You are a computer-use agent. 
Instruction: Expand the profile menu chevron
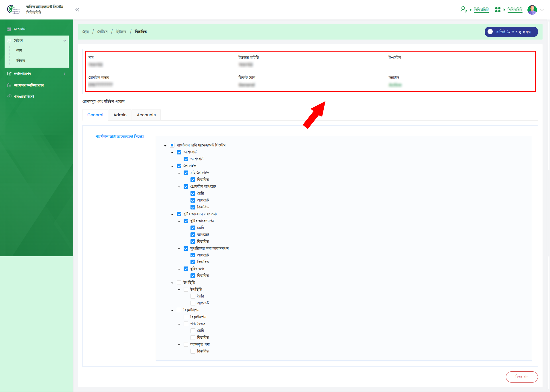tap(542, 10)
